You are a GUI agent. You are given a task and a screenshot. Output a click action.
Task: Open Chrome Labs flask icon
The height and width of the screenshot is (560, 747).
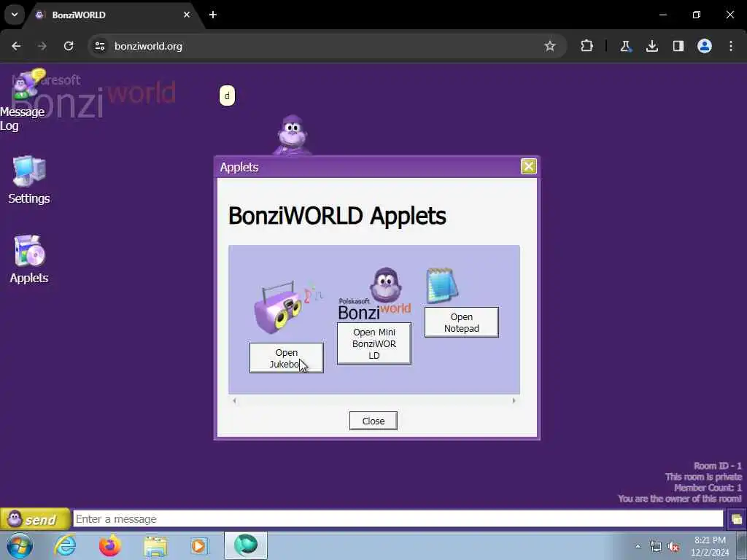click(x=625, y=46)
